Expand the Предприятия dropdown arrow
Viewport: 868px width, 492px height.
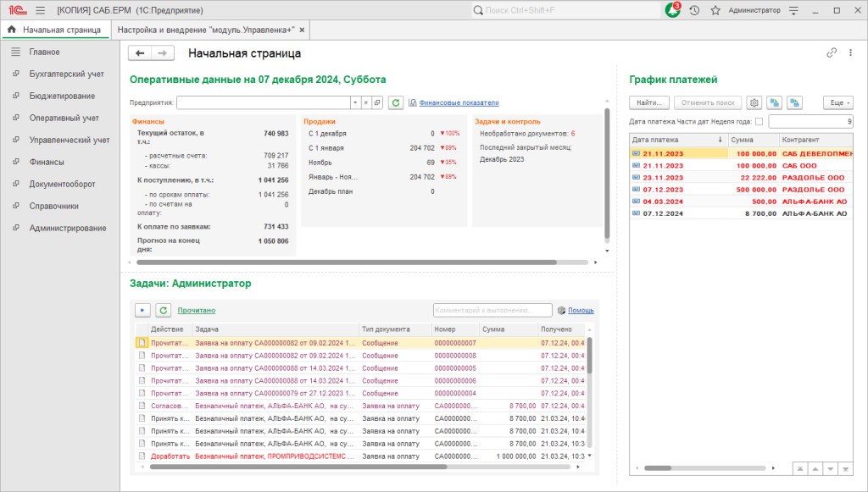[355, 102]
